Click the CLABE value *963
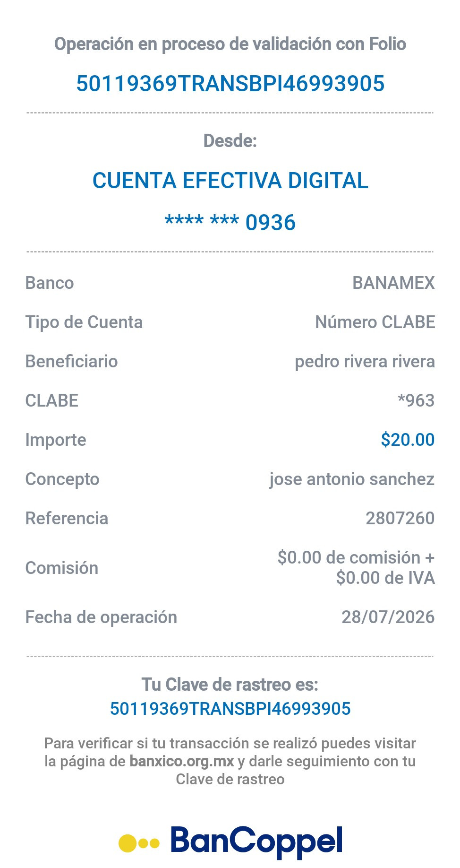This screenshot has height=868, width=460. point(416,400)
